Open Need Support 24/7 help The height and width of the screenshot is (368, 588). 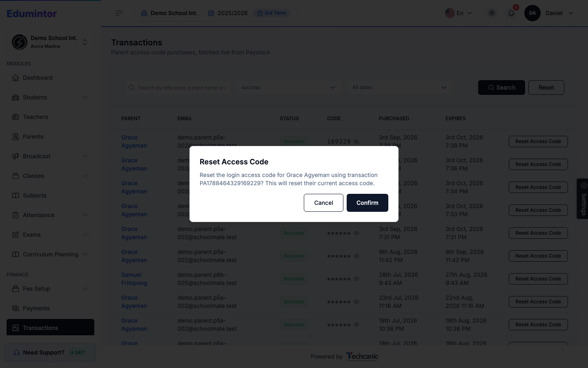tap(50, 352)
